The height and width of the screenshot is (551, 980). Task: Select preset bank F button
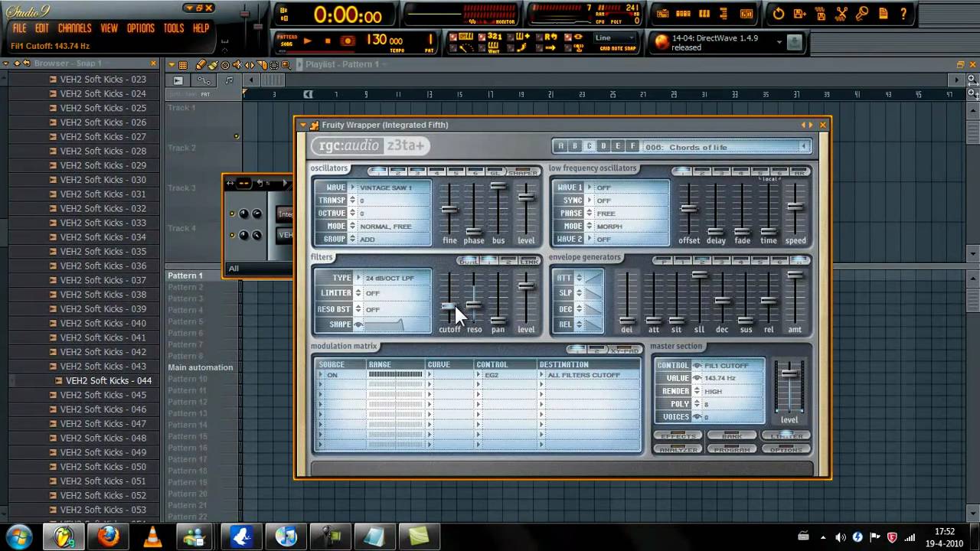[x=632, y=146]
